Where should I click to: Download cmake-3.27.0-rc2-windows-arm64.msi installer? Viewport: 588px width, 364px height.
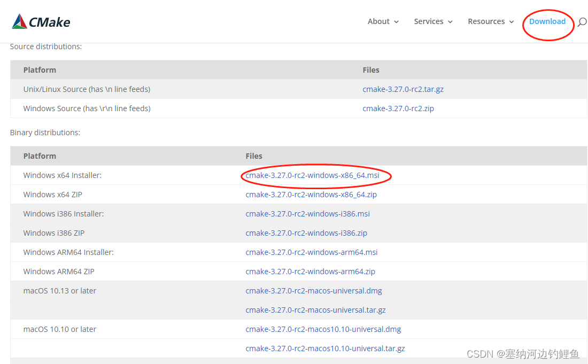(311, 252)
